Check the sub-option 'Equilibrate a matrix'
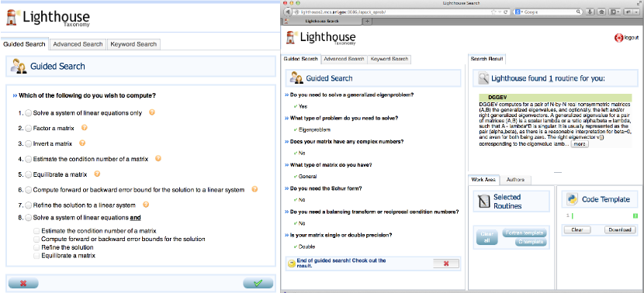Screen dimensions: 644x293 [36, 255]
